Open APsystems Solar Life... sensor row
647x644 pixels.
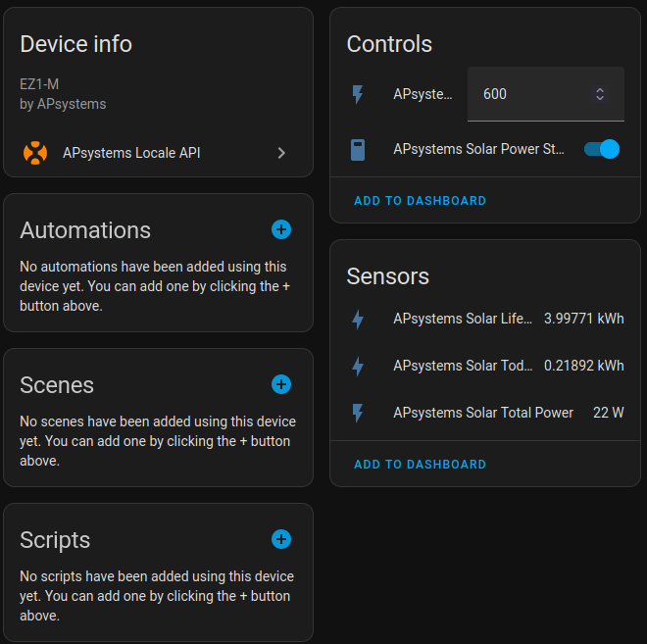[485, 319]
